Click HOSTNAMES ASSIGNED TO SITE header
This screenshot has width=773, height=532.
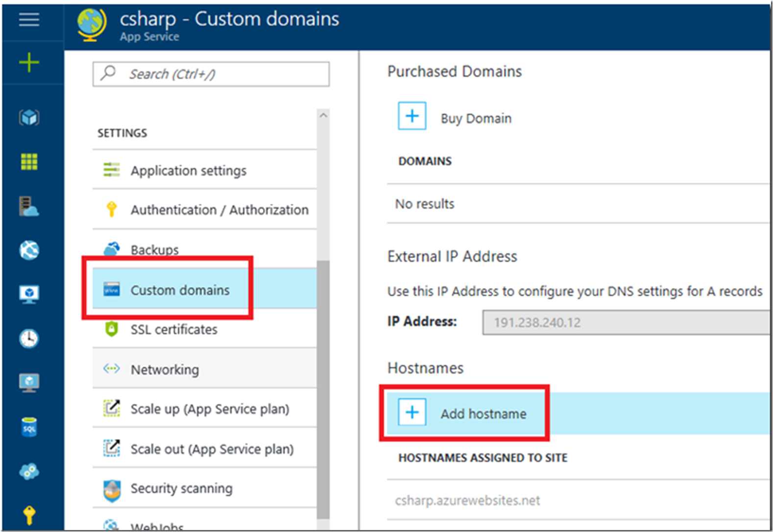point(483,458)
